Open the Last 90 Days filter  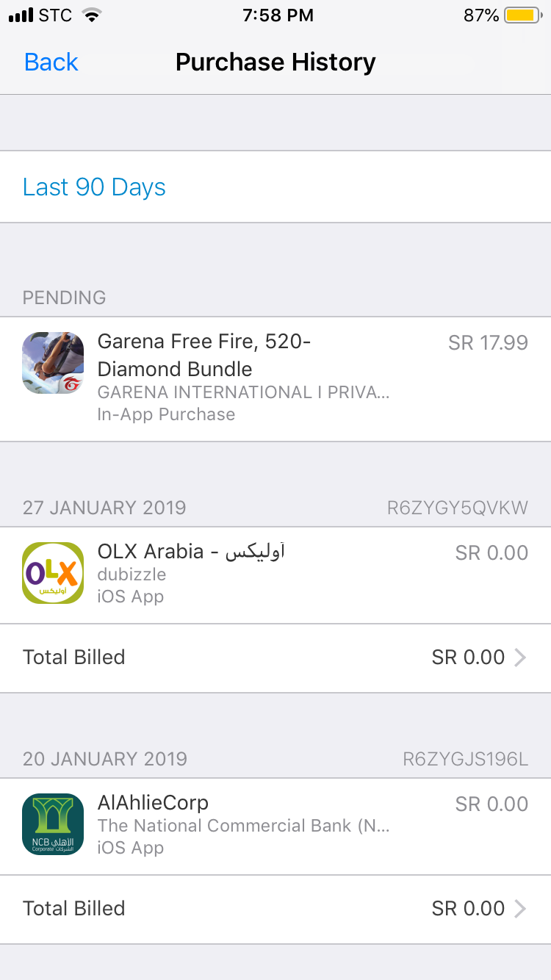[x=94, y=187]
